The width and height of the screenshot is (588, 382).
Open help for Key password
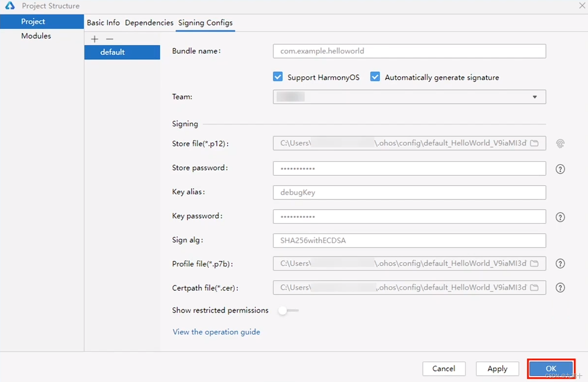point(560,217)
